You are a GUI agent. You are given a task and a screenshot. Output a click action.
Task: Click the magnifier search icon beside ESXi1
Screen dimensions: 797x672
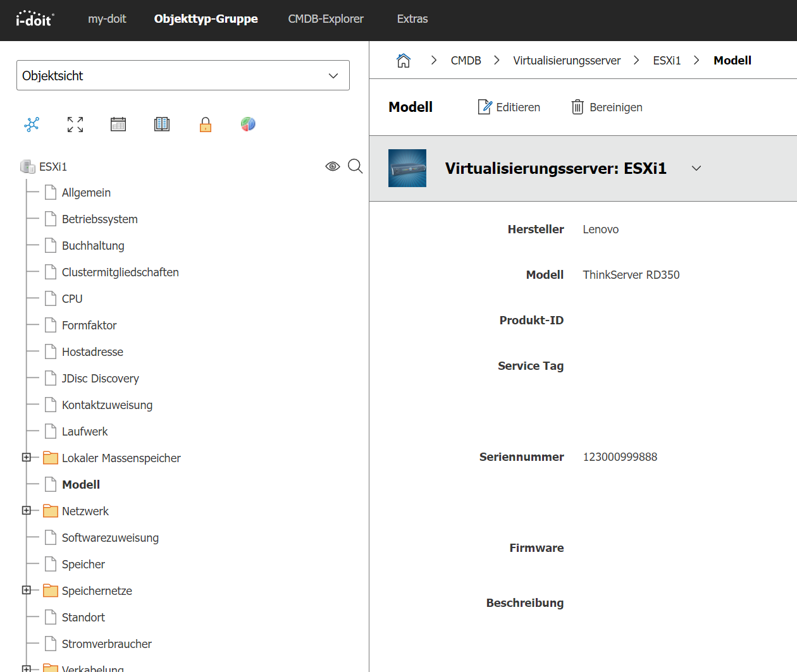tap(355, 166)
